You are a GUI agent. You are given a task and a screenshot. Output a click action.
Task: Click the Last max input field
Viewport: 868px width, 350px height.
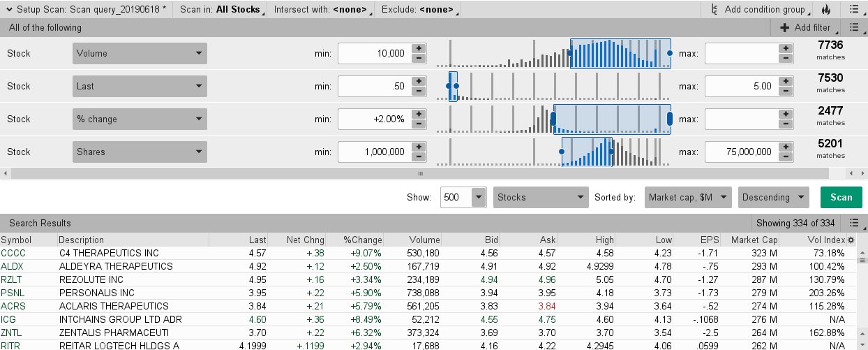(742, 86)
